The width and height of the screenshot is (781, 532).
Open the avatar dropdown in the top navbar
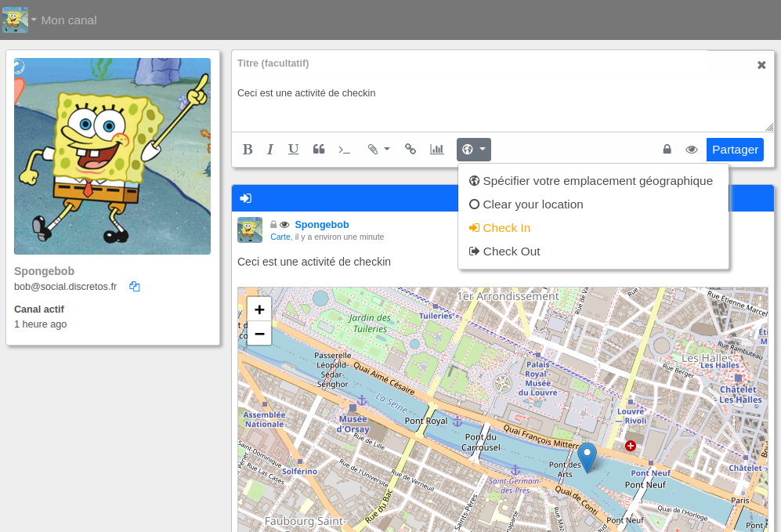(x=20, y=20)
